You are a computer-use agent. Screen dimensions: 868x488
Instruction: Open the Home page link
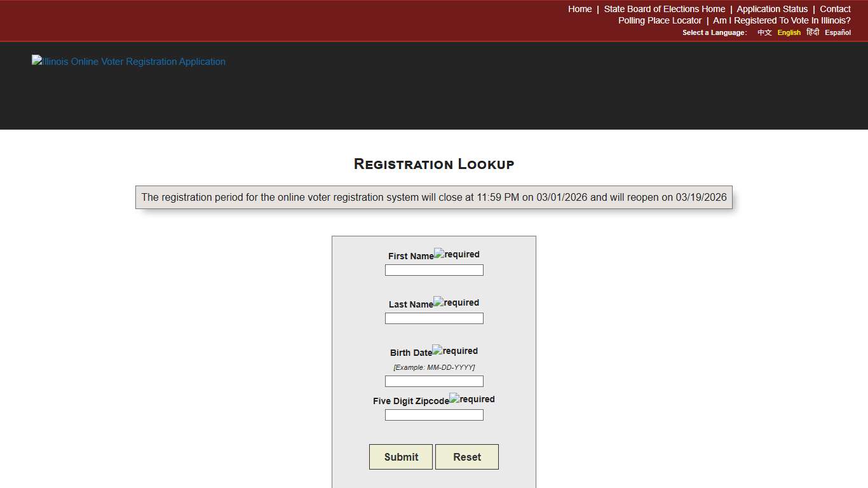pyautogui.click(x=579, y=9)
